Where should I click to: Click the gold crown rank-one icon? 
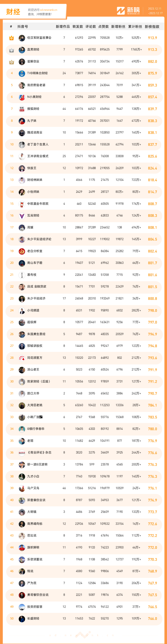(11, 38)
